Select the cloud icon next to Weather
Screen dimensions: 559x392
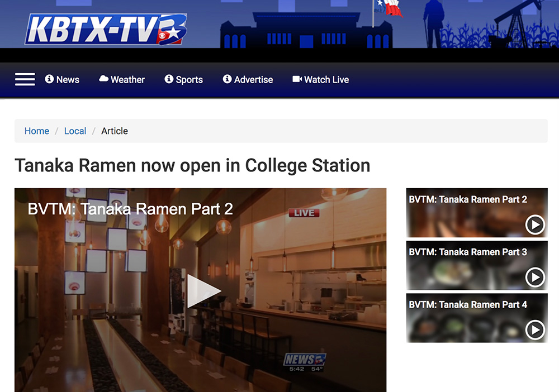(x=103, y=79)
